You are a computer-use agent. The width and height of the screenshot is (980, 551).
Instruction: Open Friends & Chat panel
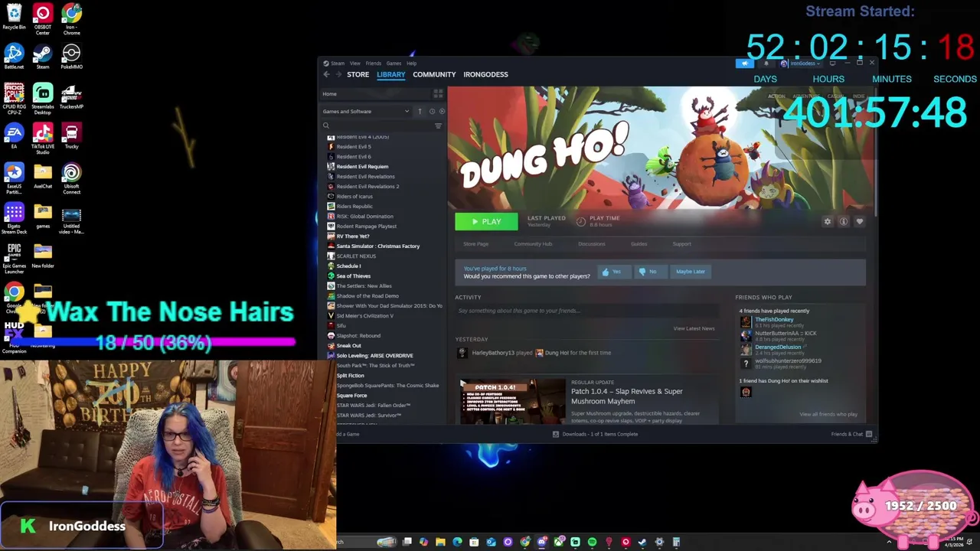pos(851,434)
